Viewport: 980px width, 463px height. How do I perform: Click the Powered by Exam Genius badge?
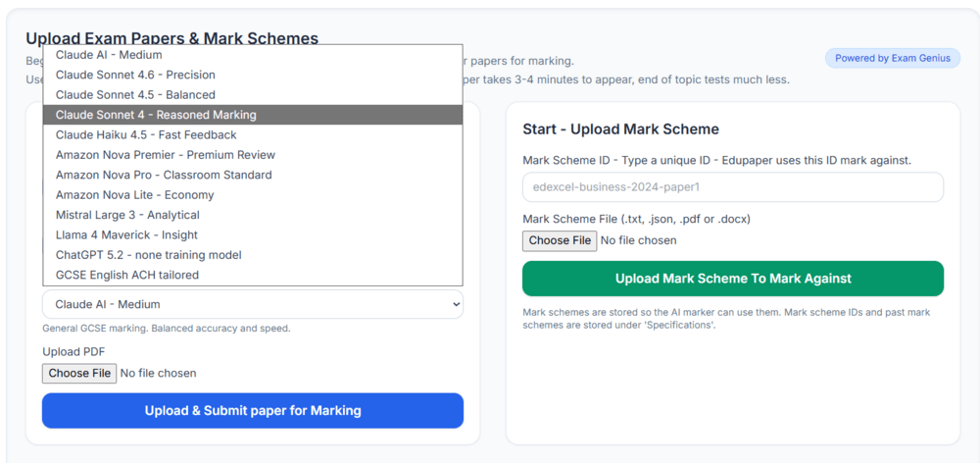(892, 58)
